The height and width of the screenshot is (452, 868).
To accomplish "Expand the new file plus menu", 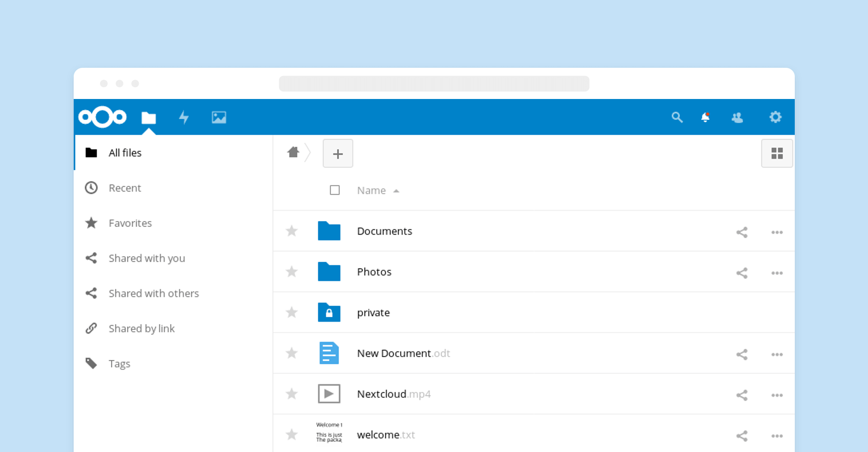I will [338, 154].
